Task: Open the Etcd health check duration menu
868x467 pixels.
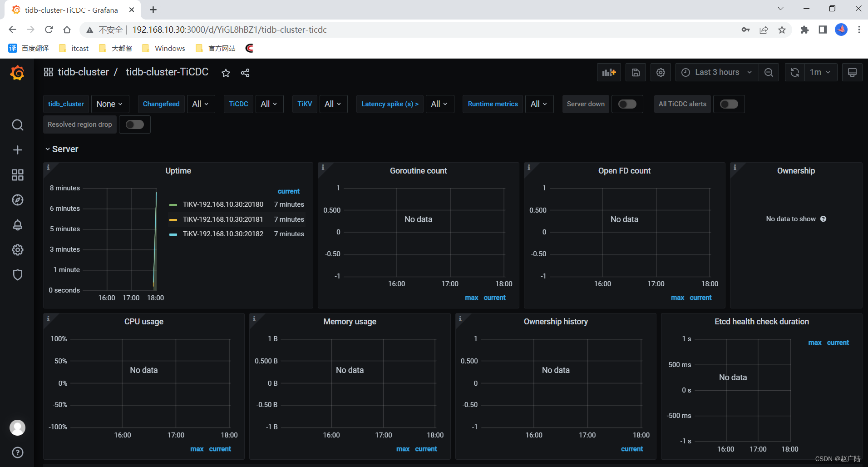Action: [761, 322]
